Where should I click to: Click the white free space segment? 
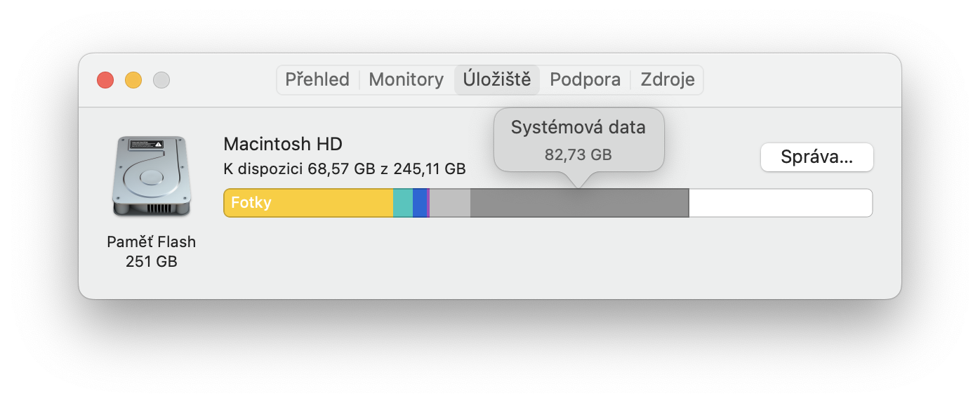click(780, 203)
